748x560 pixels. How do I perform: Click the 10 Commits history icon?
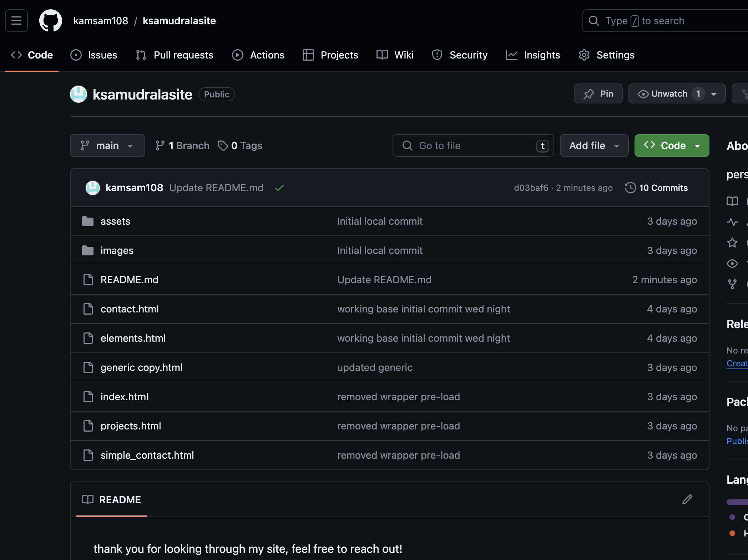click(x=630, y=188)
